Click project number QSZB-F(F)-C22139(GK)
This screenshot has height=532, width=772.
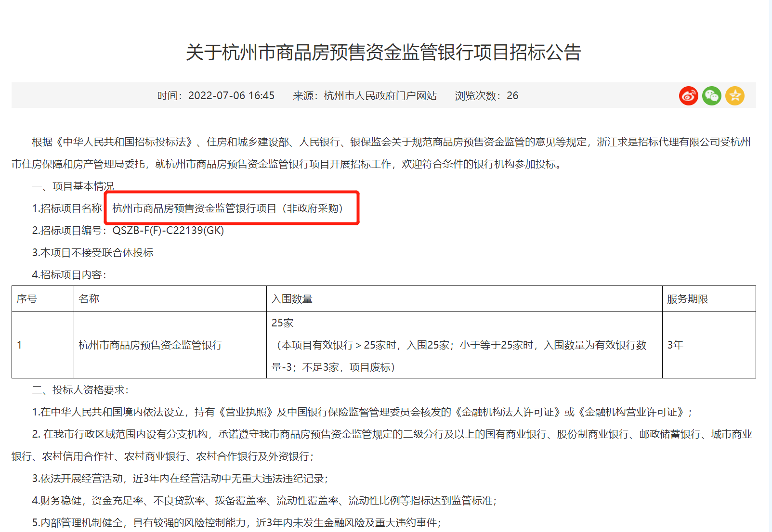coord(168,231)
